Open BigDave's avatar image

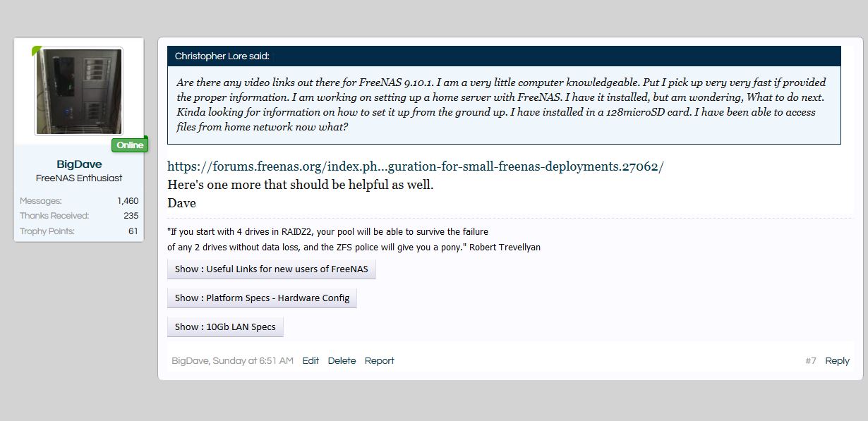[79, 92]
